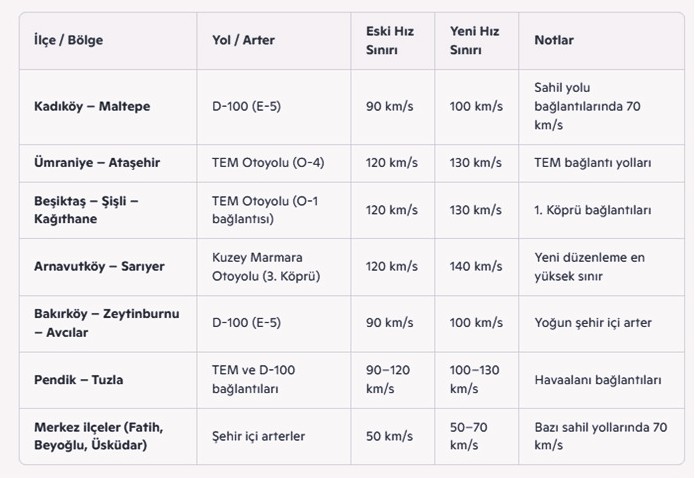Viewport: 695px width, 478px height.
Task: Click the "Notlar" column header
Action: tap(554, 41)
